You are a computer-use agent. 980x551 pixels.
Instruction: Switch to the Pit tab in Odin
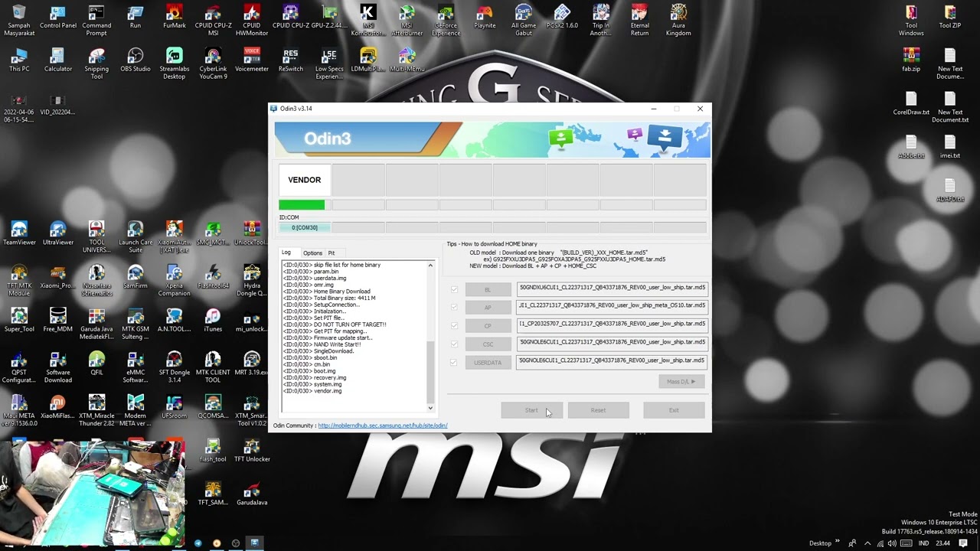click(332, 253)
